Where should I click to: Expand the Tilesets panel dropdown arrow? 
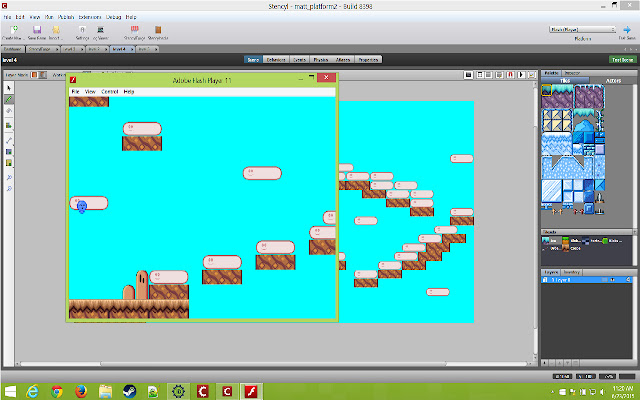[634, 232]
